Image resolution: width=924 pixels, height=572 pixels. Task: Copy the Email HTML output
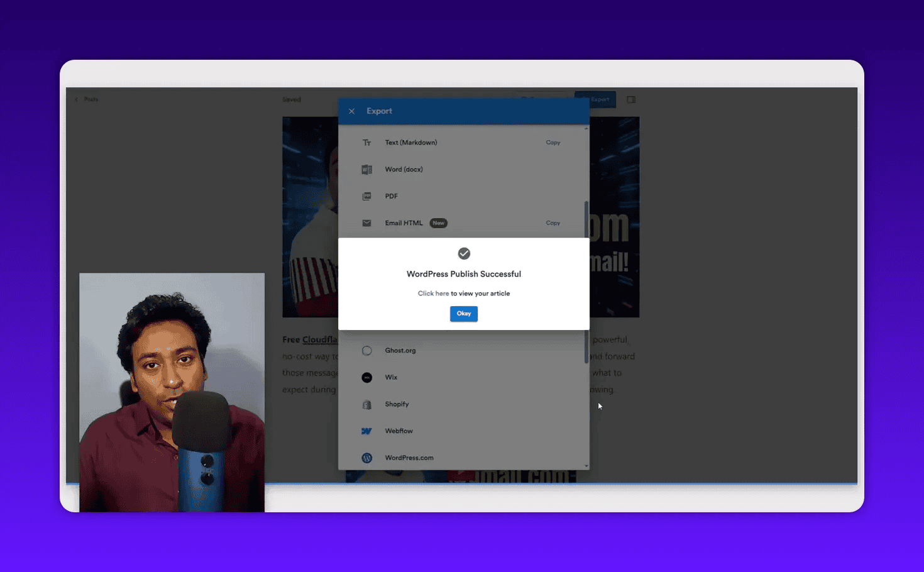click(x=553, y=223)
